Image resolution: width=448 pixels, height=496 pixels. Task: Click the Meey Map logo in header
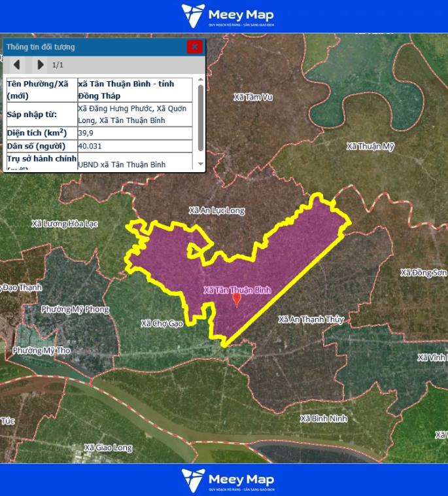click(x=228, y=16)
